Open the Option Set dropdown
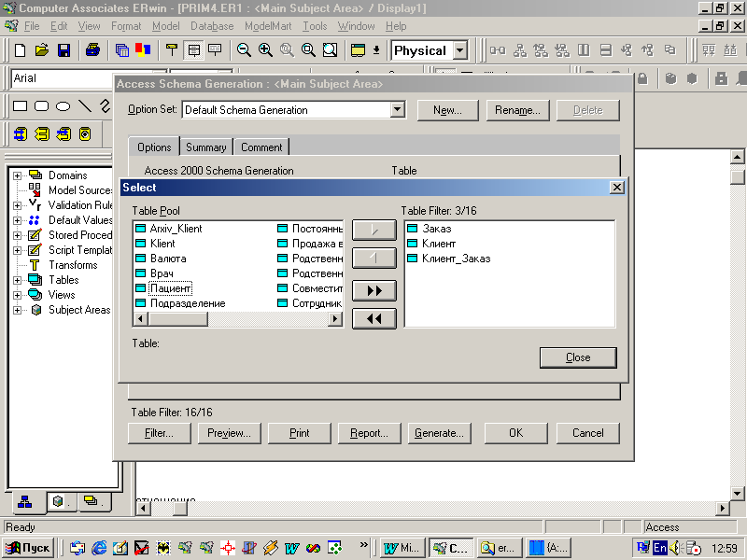Screen dimensions: 747x560 click(398, 110)
